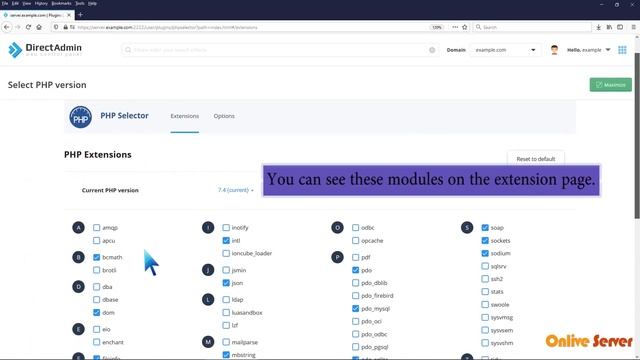Click the green Maximize button

point(611,85)
